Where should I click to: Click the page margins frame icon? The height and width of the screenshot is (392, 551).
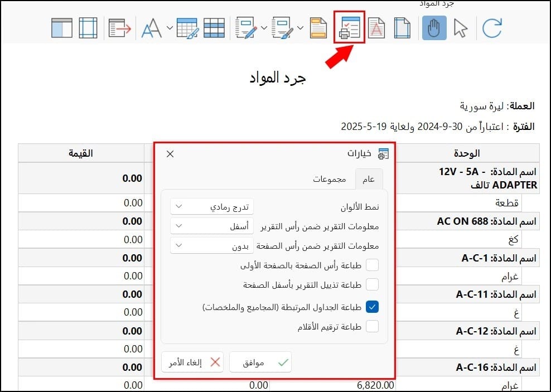(88, 28)
